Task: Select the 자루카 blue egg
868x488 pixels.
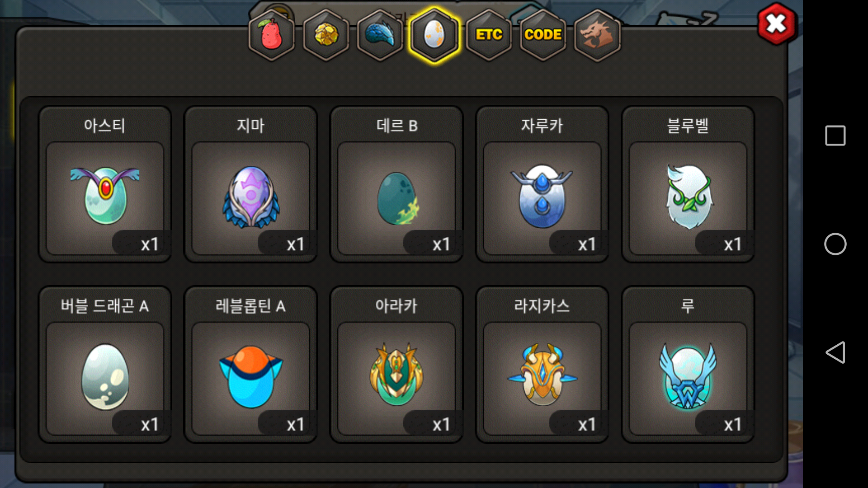Action: coord(542,184)
